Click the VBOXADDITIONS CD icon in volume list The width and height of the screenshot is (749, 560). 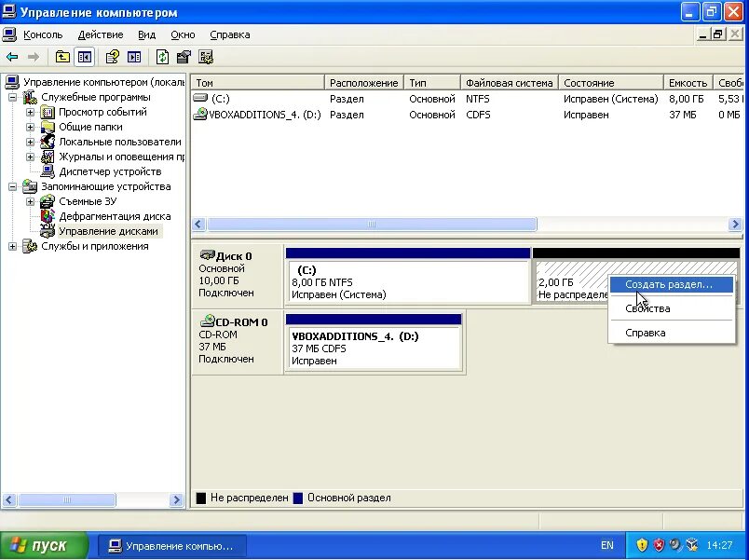tap(200, 115)
